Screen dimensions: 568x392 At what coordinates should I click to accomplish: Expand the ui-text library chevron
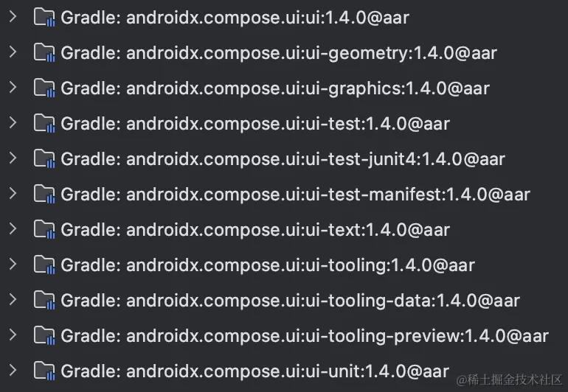13,228
